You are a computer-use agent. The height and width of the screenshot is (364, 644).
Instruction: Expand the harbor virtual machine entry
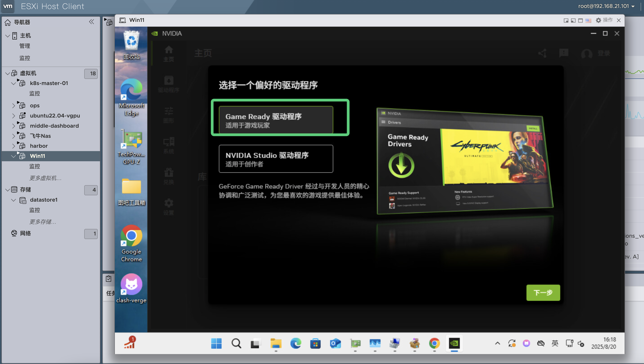click(x=14, y=146)
